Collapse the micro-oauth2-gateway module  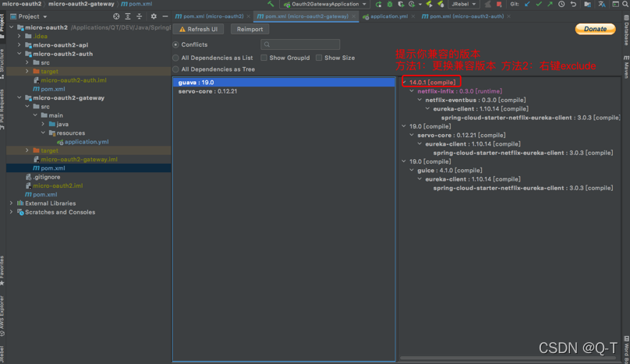pyautogui.click(x=19, y=97)
